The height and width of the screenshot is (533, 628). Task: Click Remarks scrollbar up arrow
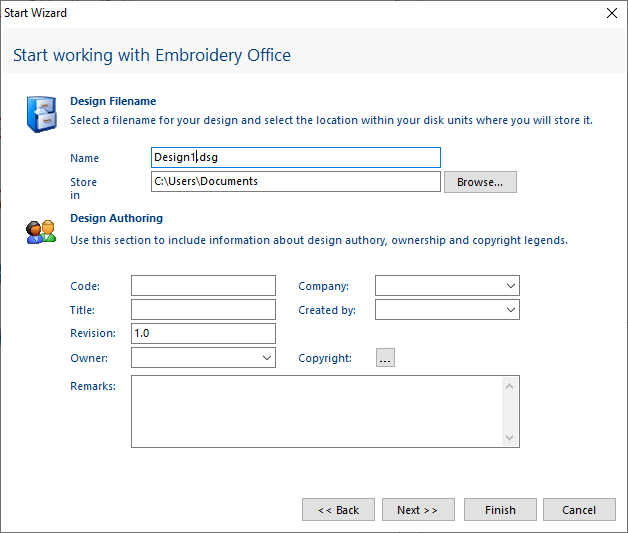pyautogui.click(x=510, y=385)
